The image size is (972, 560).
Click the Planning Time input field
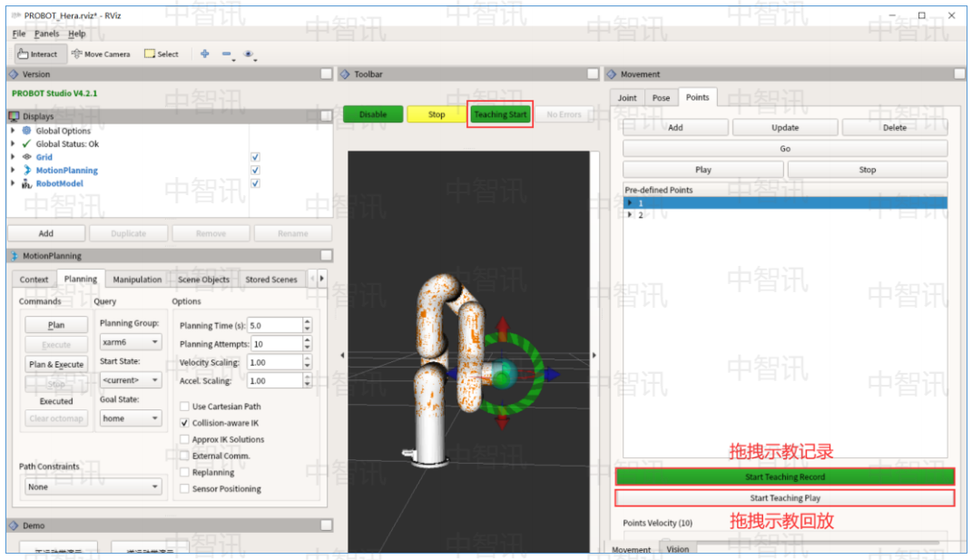(275, 325)
